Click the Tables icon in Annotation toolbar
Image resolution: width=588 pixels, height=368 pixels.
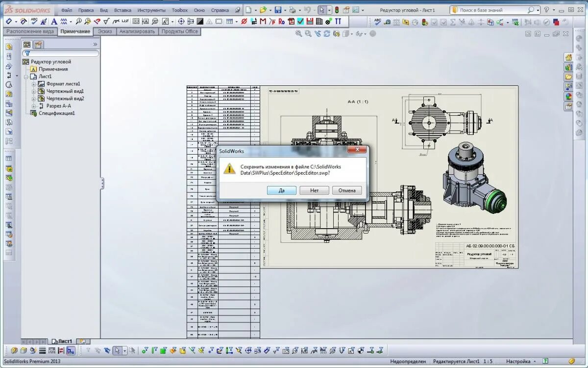229,22
